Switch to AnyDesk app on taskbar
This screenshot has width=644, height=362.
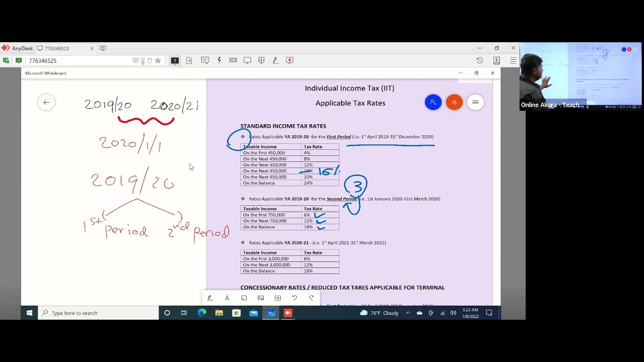click(x=288, y=313)
